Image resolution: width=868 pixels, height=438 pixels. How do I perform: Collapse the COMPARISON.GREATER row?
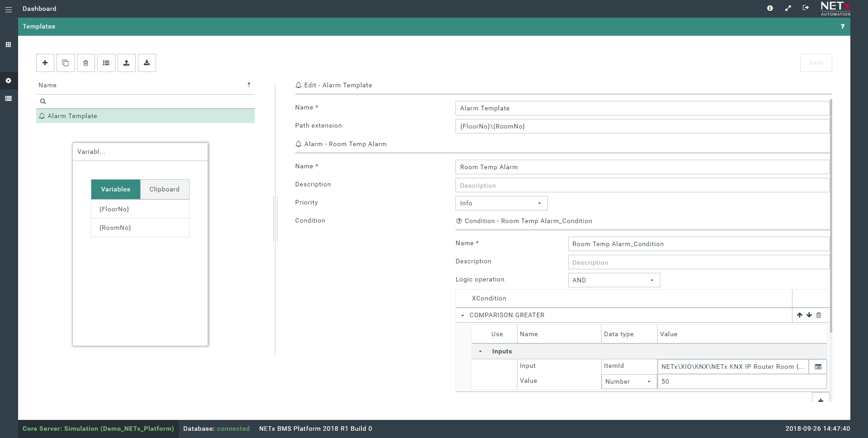pyautogui.click(x=462, y=315)
